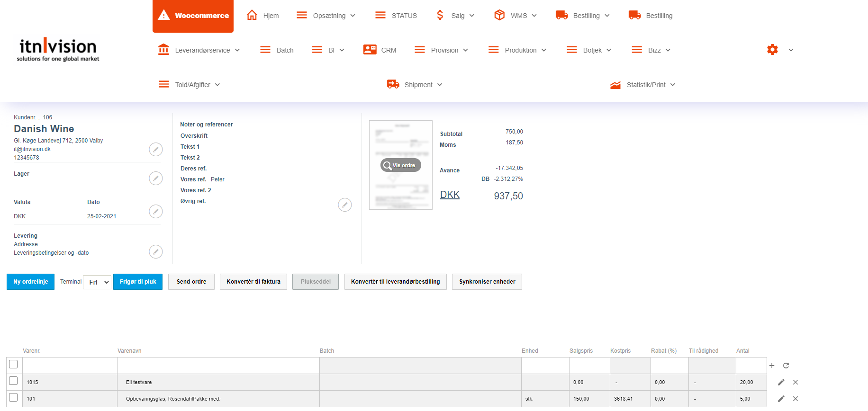Open the CRM menu item

380,50
